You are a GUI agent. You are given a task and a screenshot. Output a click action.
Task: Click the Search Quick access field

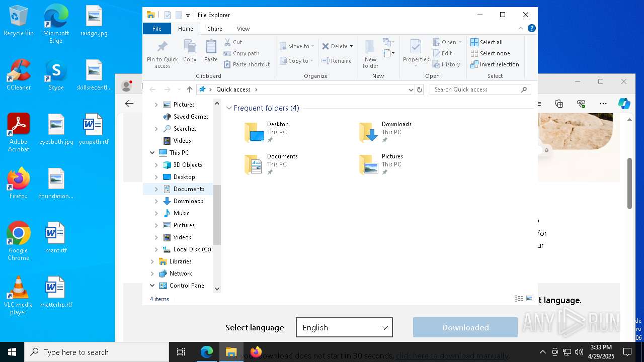(x=480, y=89)
